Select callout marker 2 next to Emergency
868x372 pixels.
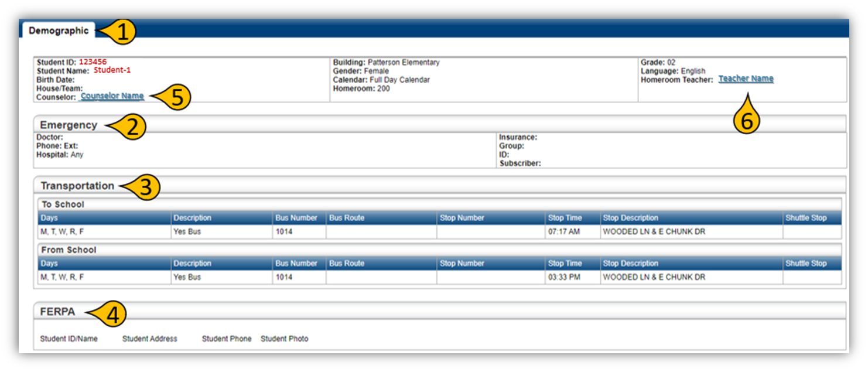[x=132, y=127]
